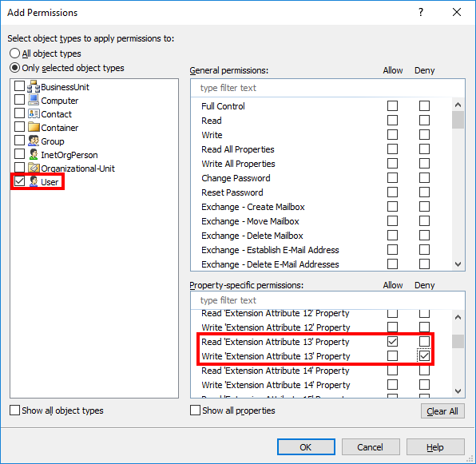The image size is (476, 464).
Task: Click the Group object type icon
Action: click(34, 141)
